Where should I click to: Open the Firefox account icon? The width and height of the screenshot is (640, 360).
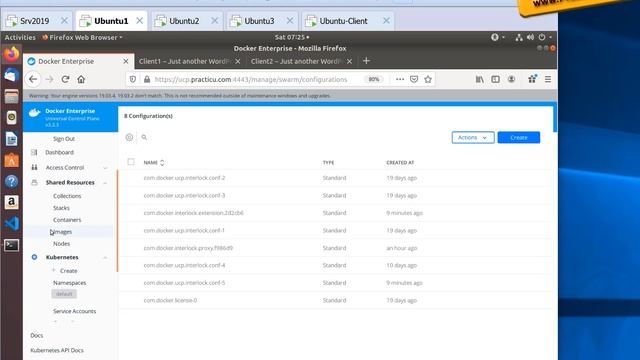[x=511, y=79]
